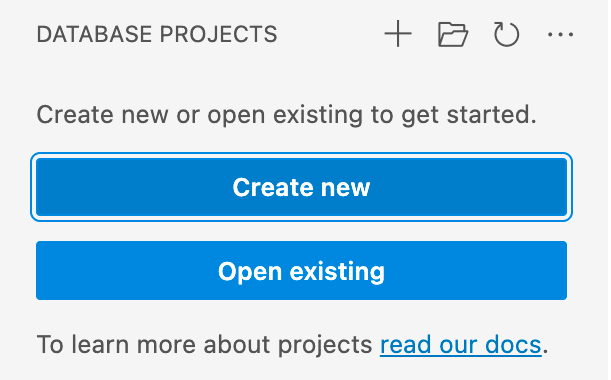Click the Create new button
Viewport: 611px width, 380px height.
point(301,187)
